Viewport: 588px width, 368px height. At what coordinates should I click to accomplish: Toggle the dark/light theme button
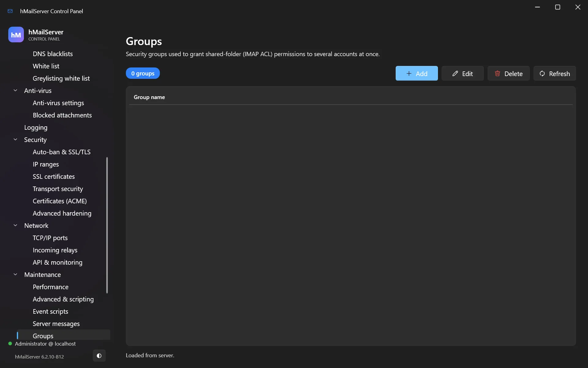point(99,356)
